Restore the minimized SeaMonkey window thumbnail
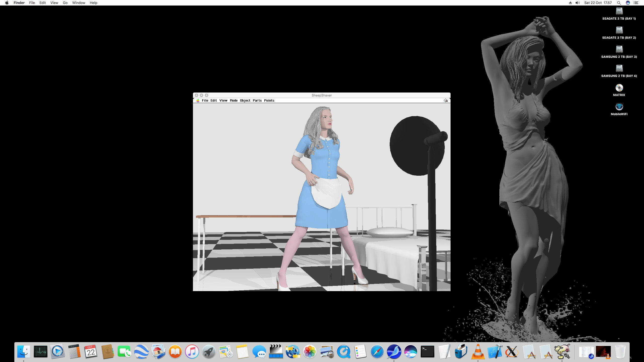Viewport: 644px width, 362px height. 586,352
